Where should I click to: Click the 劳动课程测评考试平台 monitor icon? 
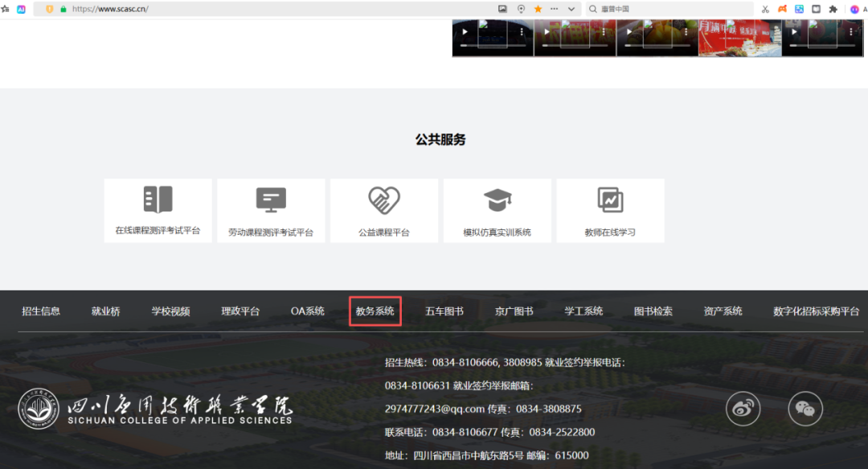(x=272, y=200)
